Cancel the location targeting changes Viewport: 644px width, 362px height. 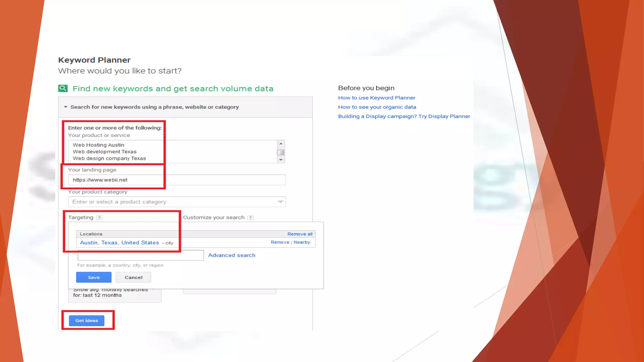click(x=133, y=277)
